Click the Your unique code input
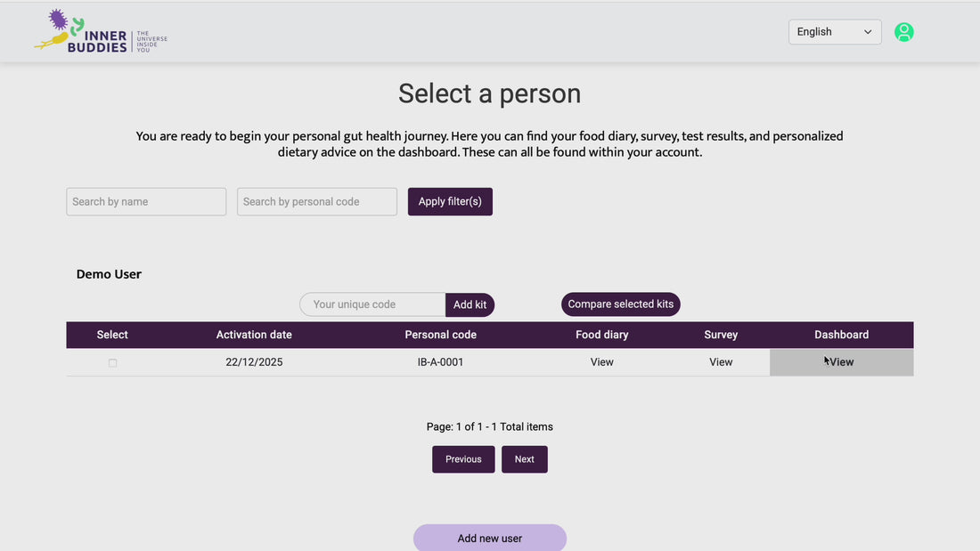 coord(372,304)
